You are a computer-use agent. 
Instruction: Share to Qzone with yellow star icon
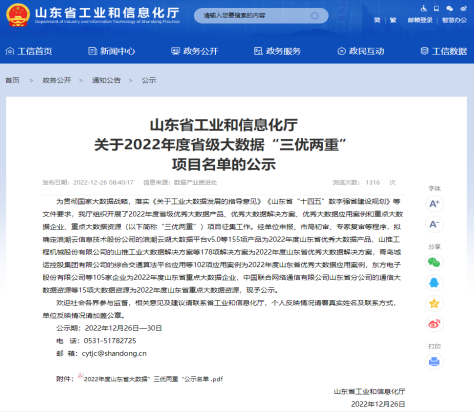[434, 303]
